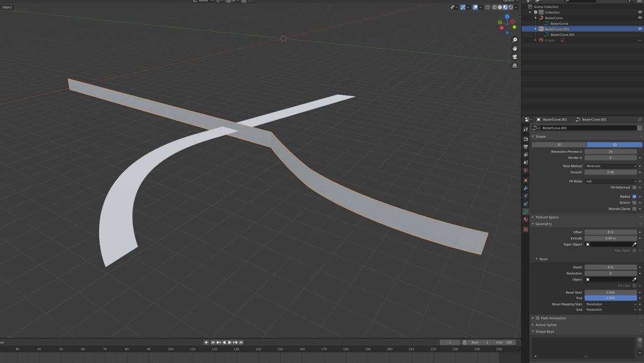This screenshot has height=363, width=644.
Task: Enable the Path Animation checkbox
Action: 538,318
